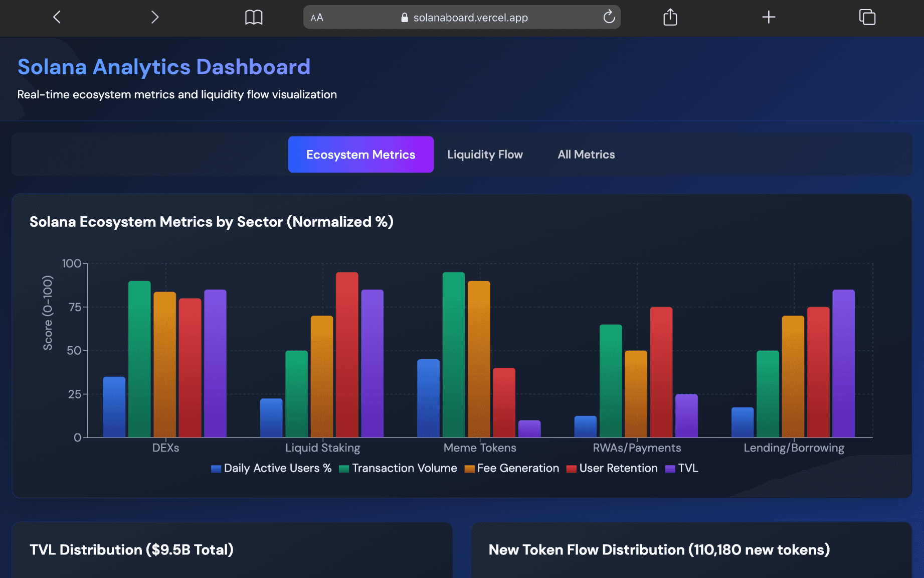Switch to the Liquidity Flow tab
The width and height of the screenshot is (924, 578).
[484, 154]
